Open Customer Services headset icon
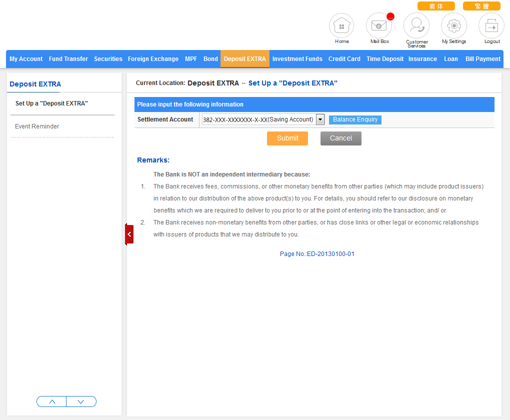510x420 pixels. pos(416,25)
